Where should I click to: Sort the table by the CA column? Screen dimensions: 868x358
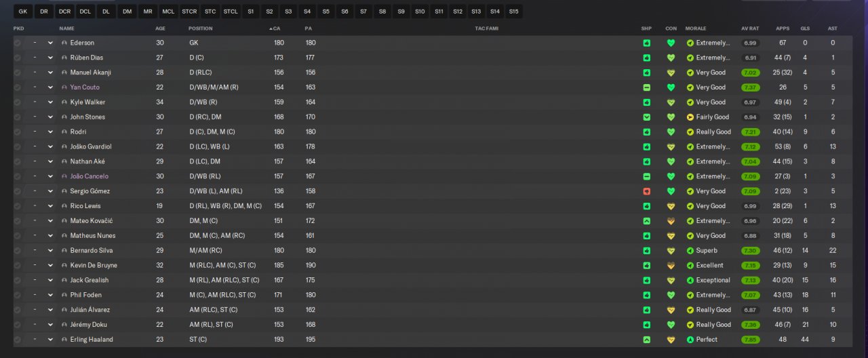276,28
